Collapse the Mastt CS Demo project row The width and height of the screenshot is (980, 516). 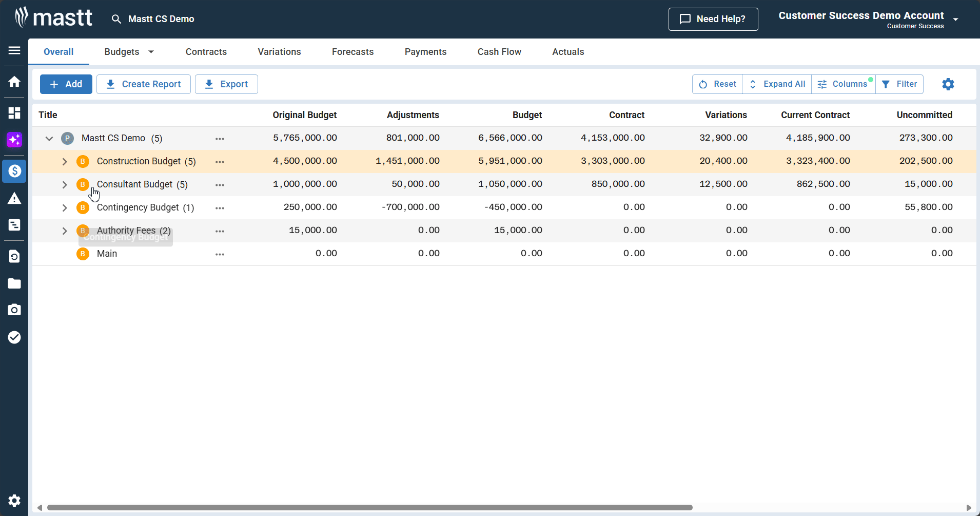pyautogui.click(x=49, y=139)
